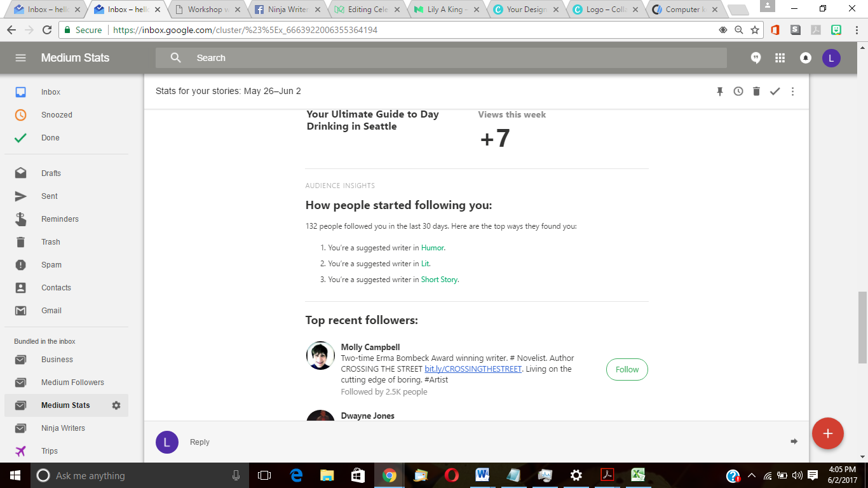Click the zoom magnifier icon in address bar
The width and height of the screenshot is (868, 488).
(738, 30)
